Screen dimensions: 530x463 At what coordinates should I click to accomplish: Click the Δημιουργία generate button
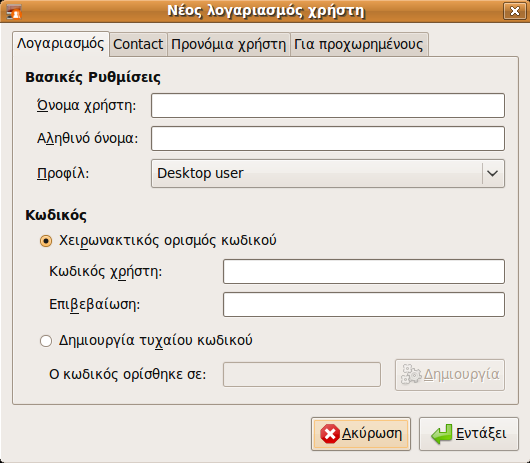(450, 375)
